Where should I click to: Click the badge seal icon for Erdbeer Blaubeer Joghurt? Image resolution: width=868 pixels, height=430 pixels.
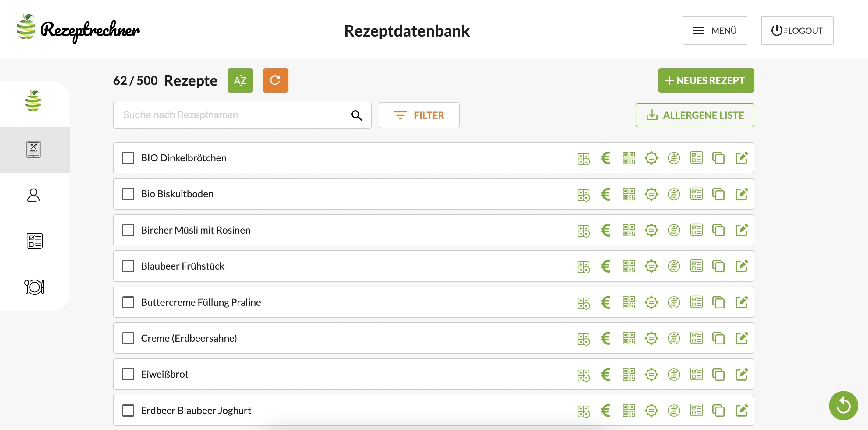(x=651, y=410)
